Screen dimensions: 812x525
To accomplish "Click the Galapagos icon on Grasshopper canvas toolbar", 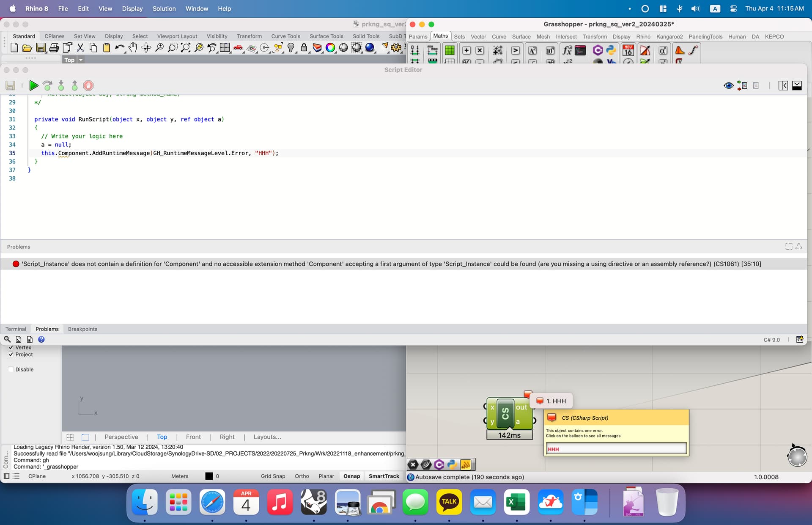I will point(466,465).
